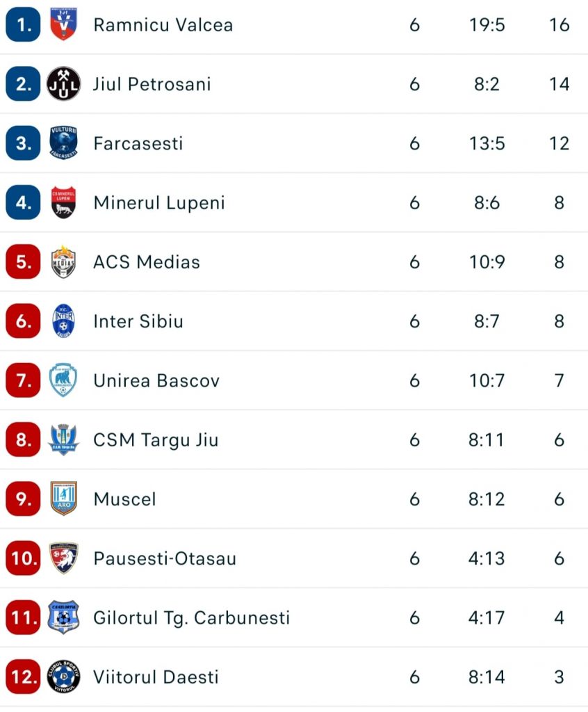Open the Ramnicu Valcea team name
Screen dimensions: 588x712
(163, 25)
